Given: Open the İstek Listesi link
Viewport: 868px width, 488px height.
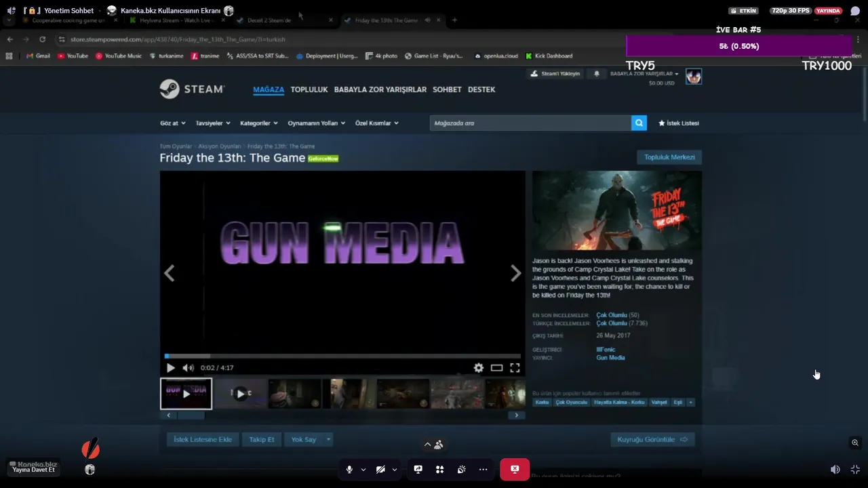Looking at the screenshot, I should [679, 123].
